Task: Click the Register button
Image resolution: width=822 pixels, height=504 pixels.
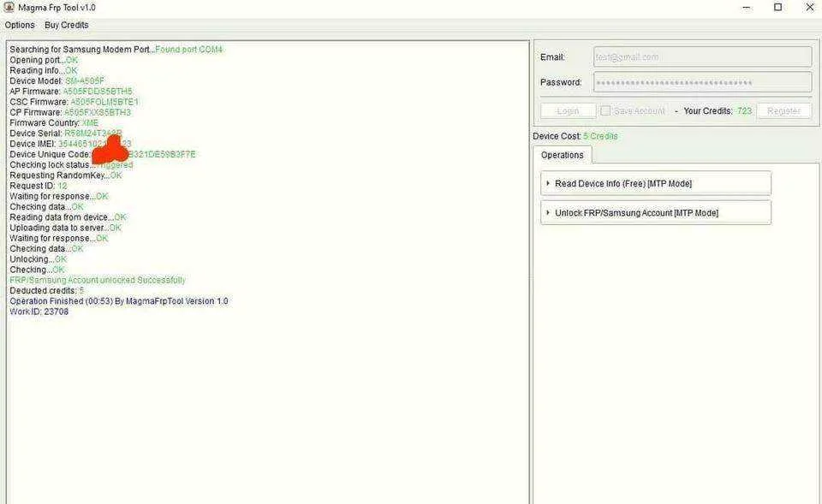Action: (783, 111)
